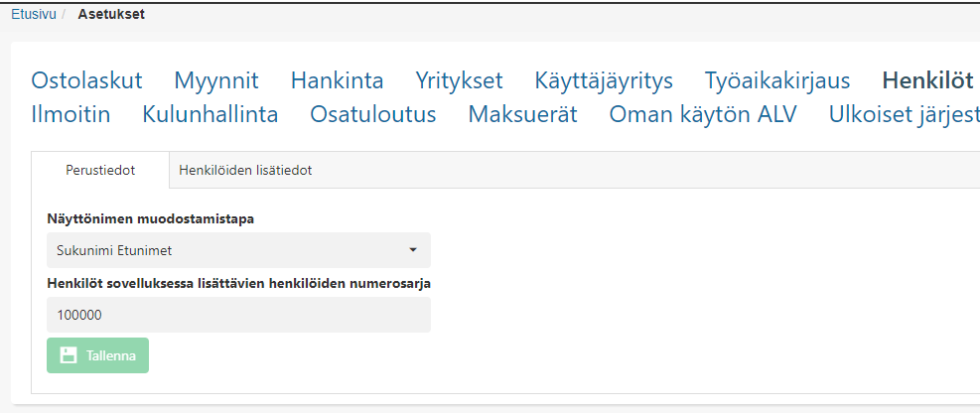The image size is (980, 413).
Task: Open the Ostolaskut settings section
Action: pos(86,80)
